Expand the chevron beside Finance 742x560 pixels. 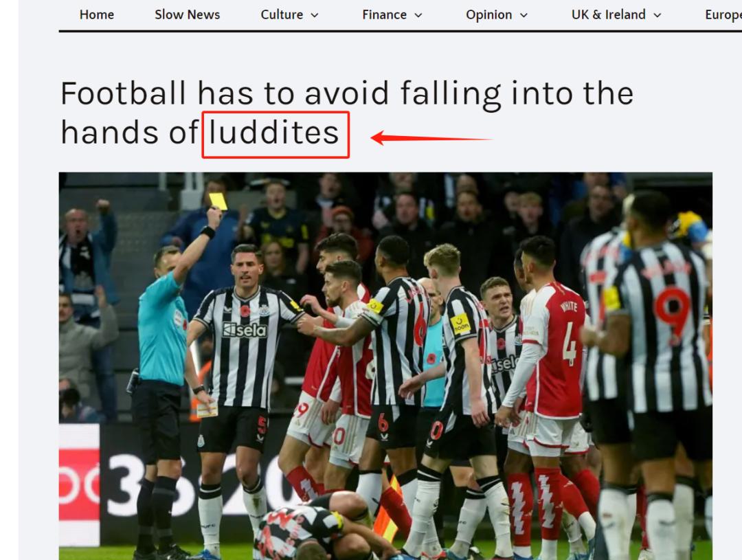(418, 15)
